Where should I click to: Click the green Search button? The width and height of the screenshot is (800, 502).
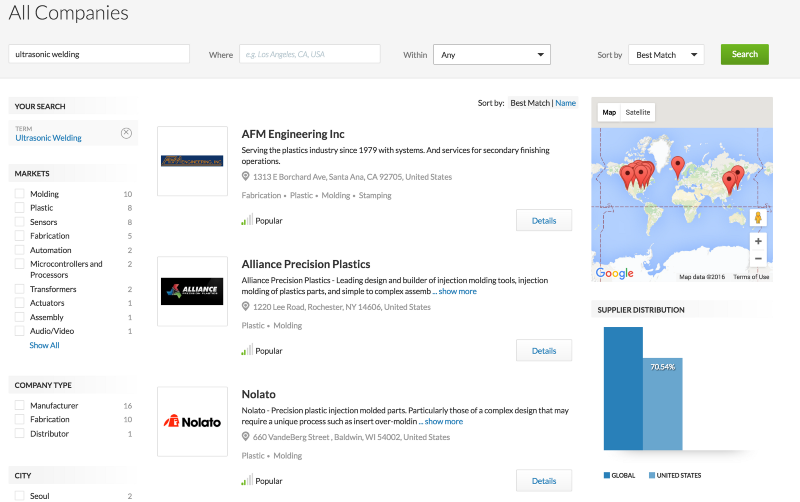(744, 54)
